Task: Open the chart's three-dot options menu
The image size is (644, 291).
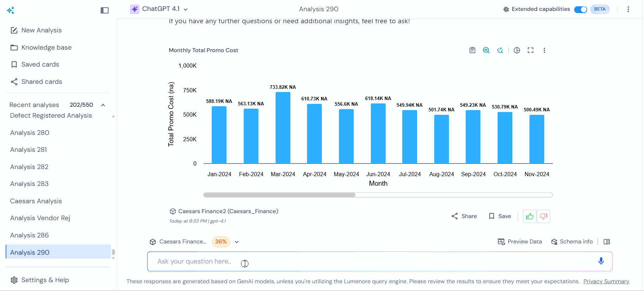Action: (544, 50)
